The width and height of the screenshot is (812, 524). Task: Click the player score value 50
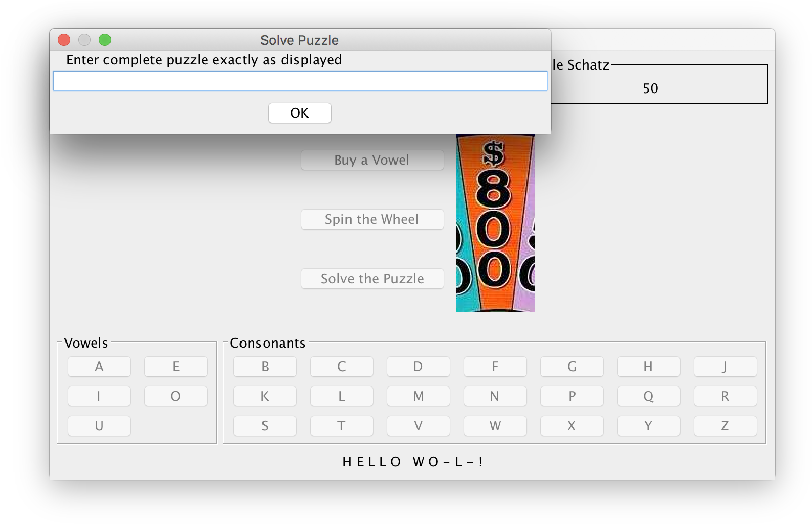pos(650,89)
